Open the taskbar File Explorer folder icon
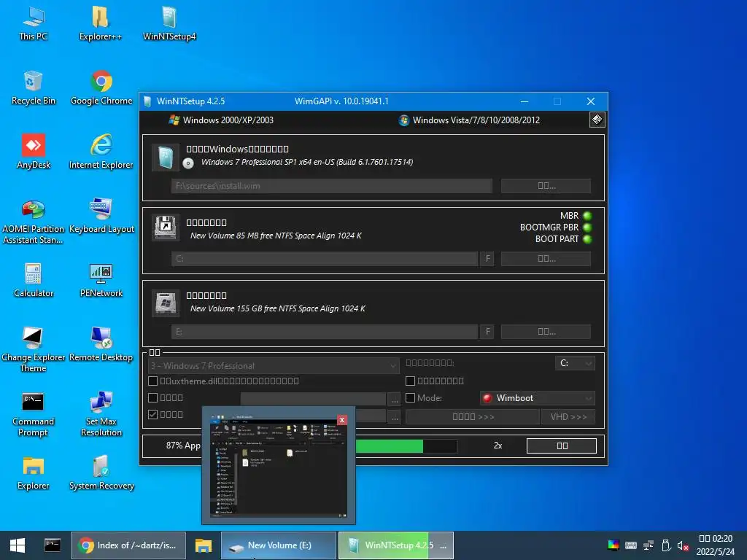The image size is (747, 560). [204, 545]
